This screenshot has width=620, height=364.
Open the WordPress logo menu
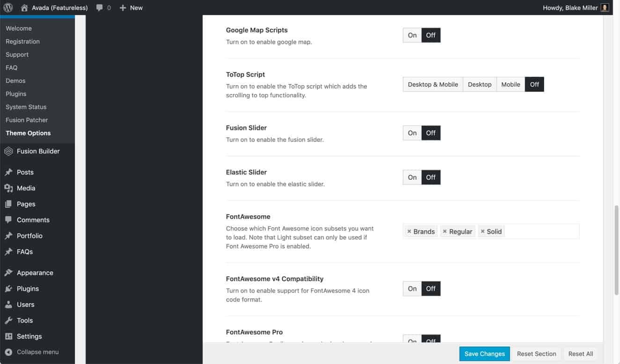[x=8, y=7]
